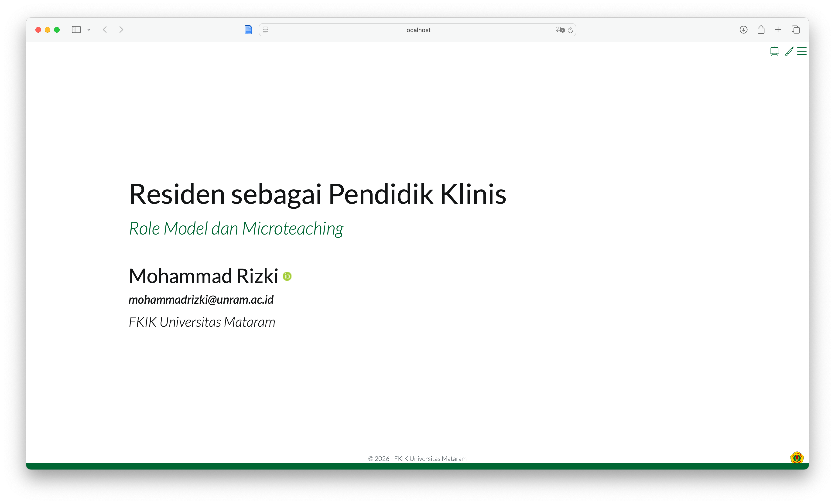Go forward to next page
This screenshot has height=504, width=835.
[x=121, y=30]
